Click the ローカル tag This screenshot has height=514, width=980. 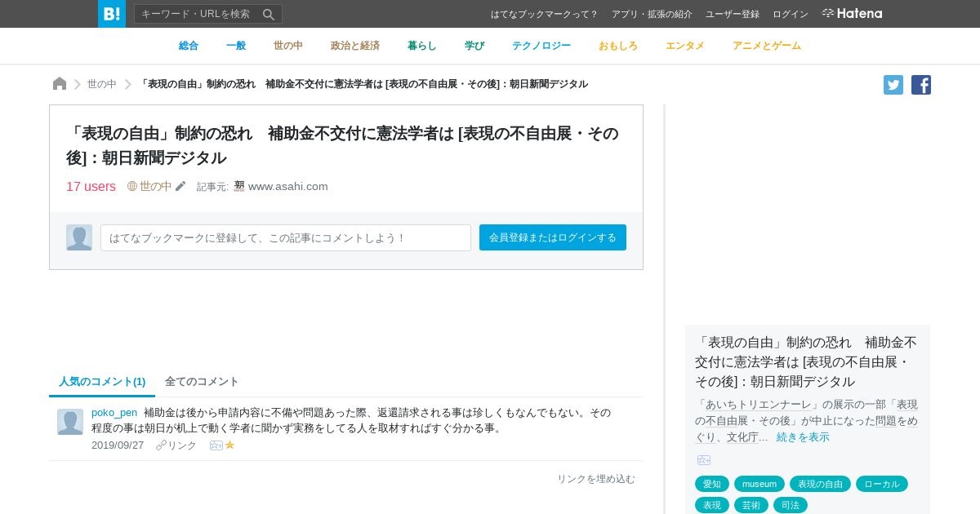882,484
